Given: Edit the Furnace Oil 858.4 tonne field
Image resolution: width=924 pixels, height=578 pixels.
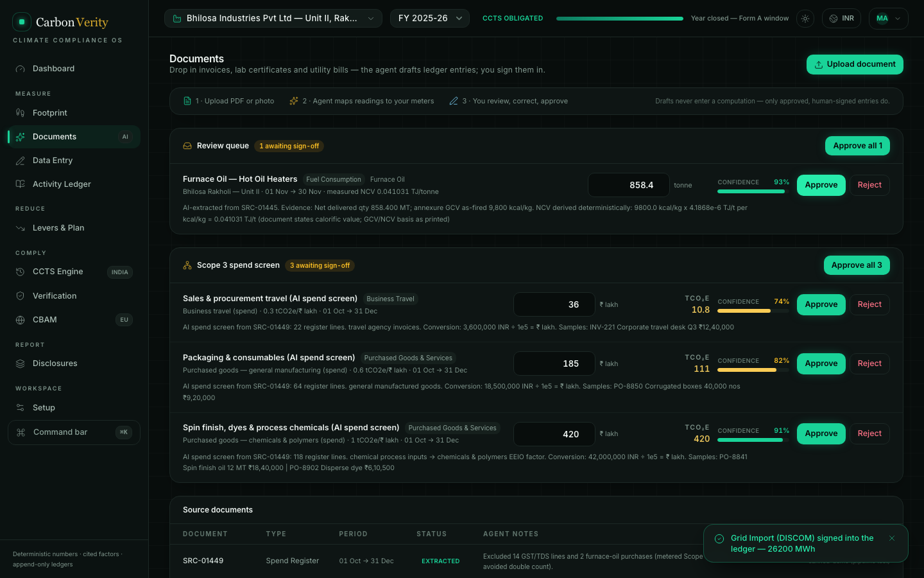Looking at the screenshot, I should (x=629, y=185).
